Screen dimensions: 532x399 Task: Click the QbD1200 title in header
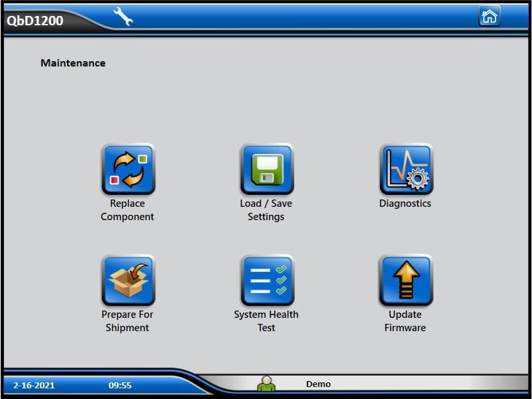pos(35,21)
